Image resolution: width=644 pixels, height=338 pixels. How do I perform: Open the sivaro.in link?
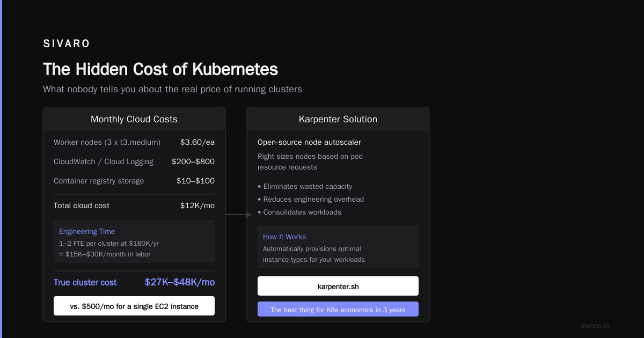(595, 326)
